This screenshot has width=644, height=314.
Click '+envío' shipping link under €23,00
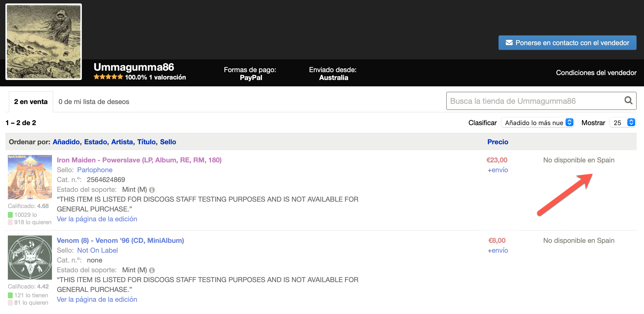pos(497,170)
